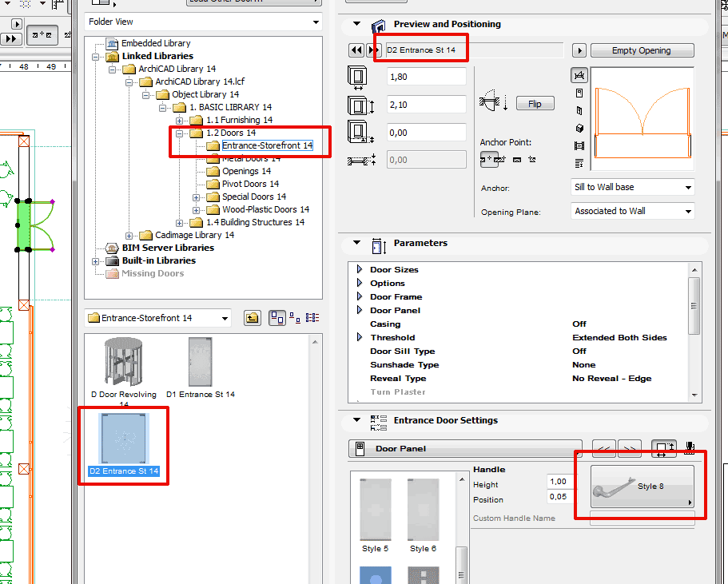Expand the Threshold parameter group
This screenshot has width=728, height=584.
click(x=360, y=337)
